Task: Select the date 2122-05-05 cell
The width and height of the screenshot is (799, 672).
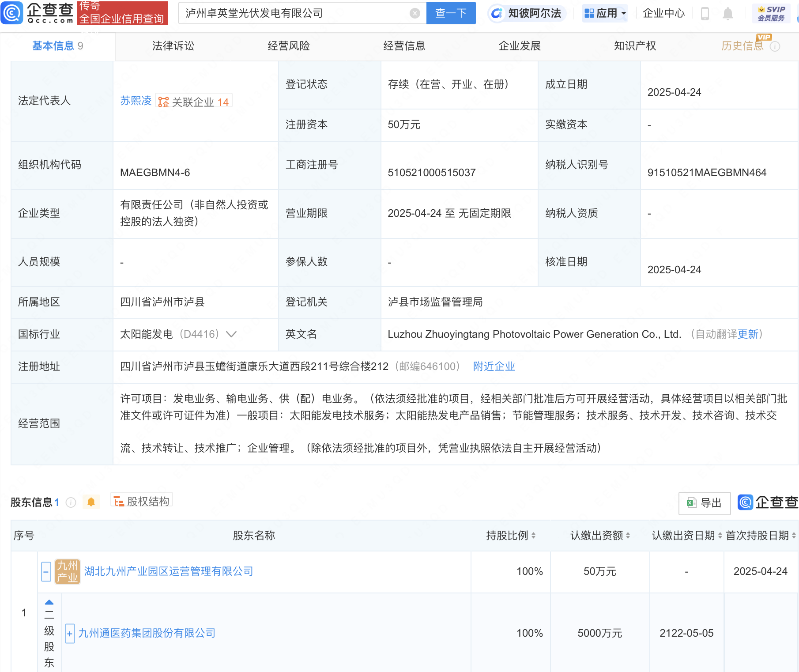Action: click(686, 633)
